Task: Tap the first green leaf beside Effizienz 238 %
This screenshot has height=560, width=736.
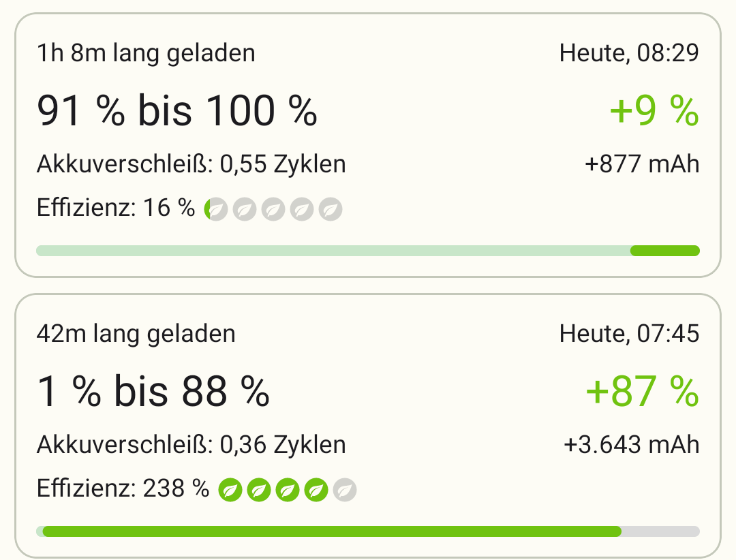Action: [230, 489]
